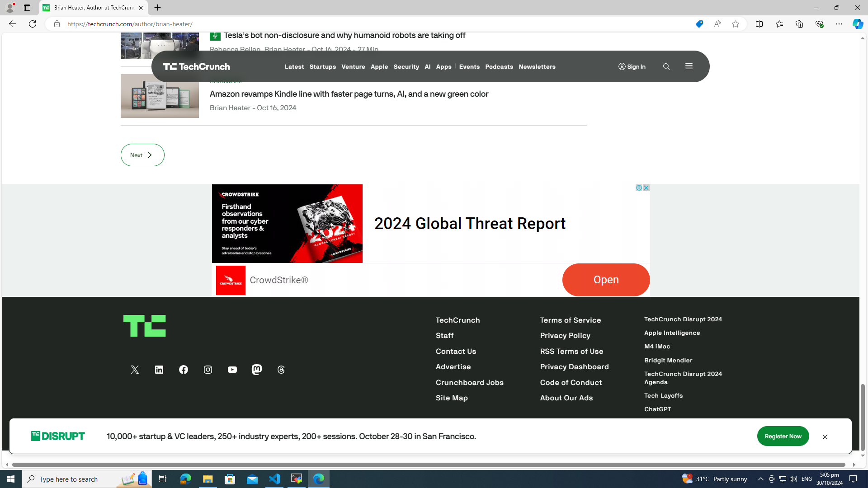868x488 pixels.
Task: Go back using browser Back arrow
Action: [x=12, y=24]
